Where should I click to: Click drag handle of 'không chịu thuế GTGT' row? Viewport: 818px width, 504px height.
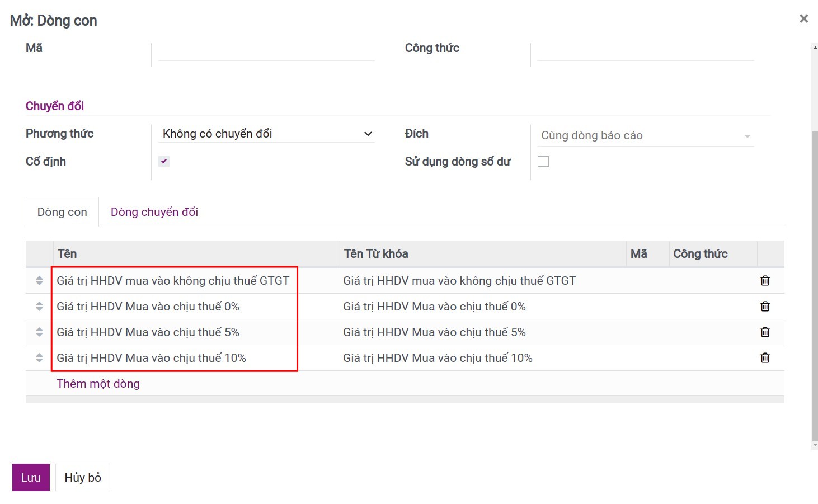(x=39, y=281)
